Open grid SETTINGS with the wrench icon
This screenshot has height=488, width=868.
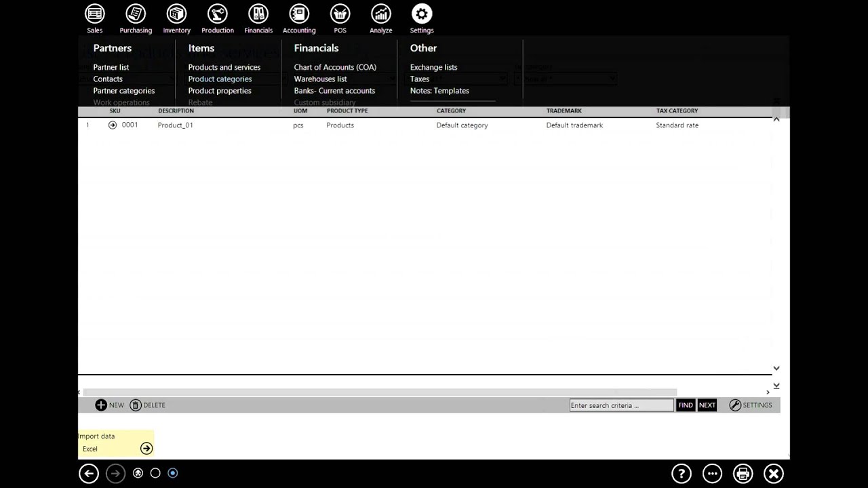tap(751, 405)
